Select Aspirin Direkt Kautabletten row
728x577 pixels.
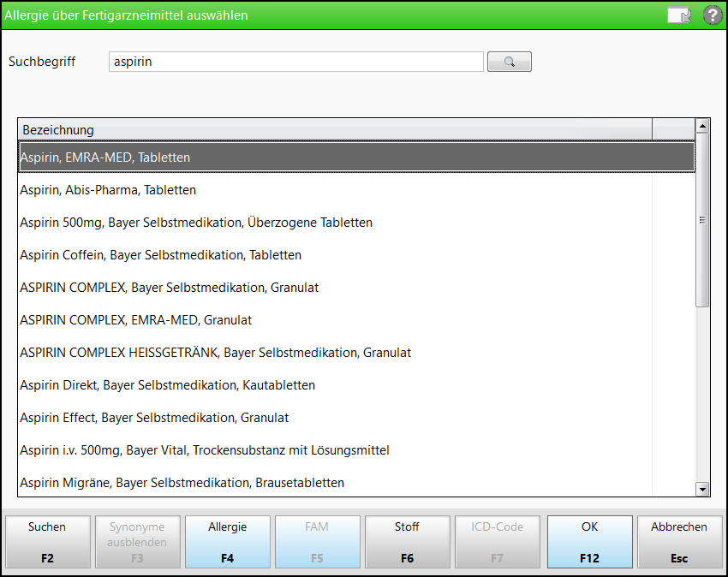coord(356,385)
